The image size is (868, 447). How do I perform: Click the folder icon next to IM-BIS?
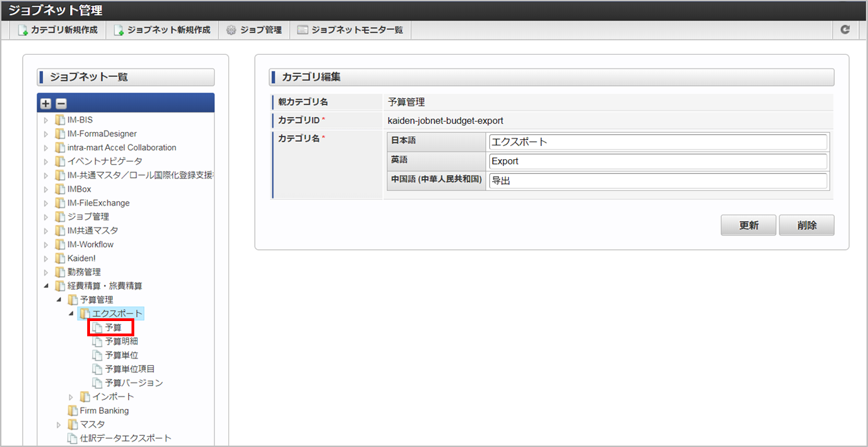60,120
